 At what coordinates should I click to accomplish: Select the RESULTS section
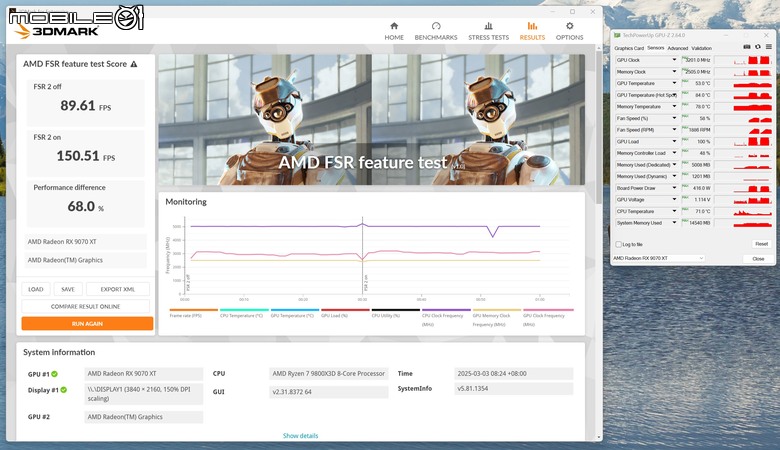[532, 31]
